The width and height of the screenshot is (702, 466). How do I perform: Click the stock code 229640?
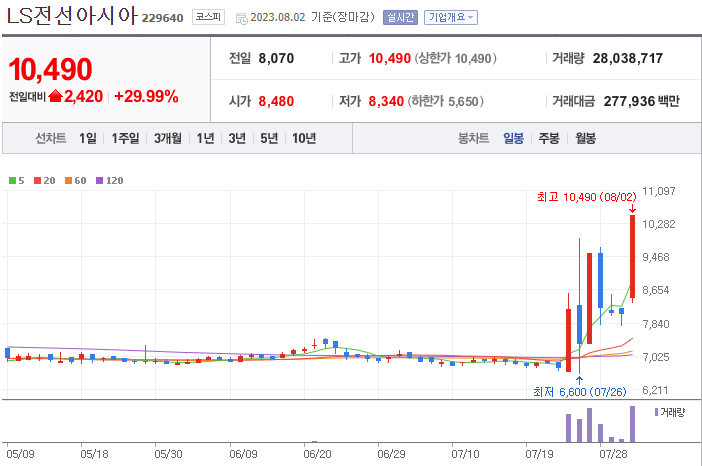(x=163, y=18)
